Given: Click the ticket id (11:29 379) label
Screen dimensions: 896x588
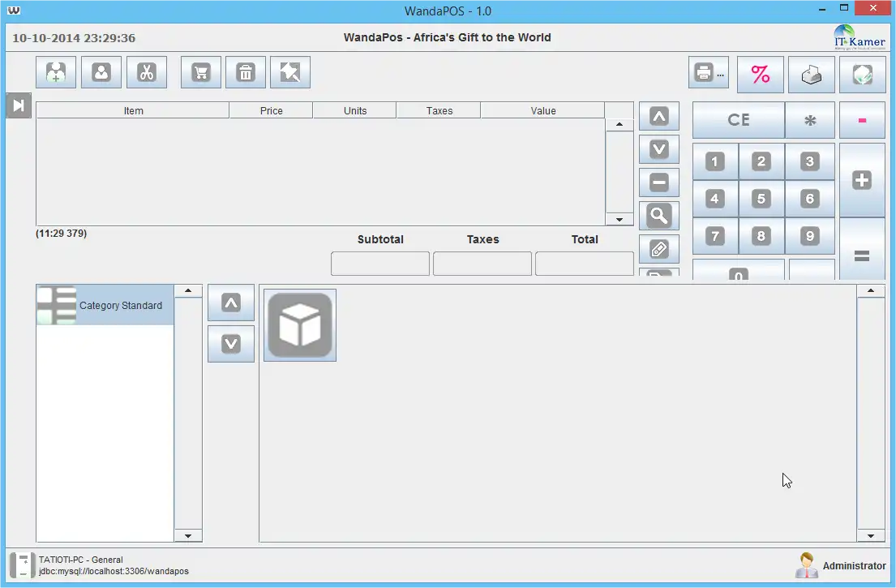Looking at the screenshot, I should click(x=61, y=233).
